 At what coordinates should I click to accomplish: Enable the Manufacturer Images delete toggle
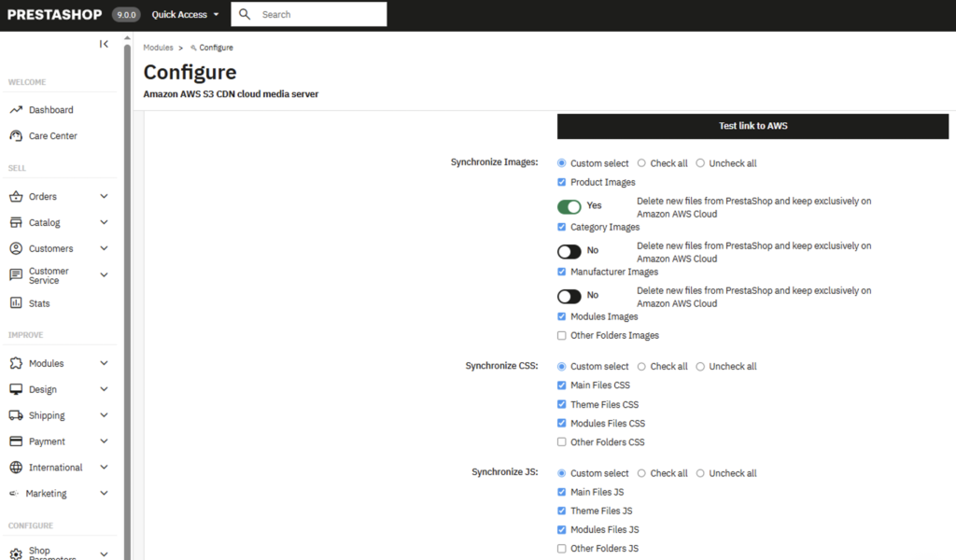(569, 296)
